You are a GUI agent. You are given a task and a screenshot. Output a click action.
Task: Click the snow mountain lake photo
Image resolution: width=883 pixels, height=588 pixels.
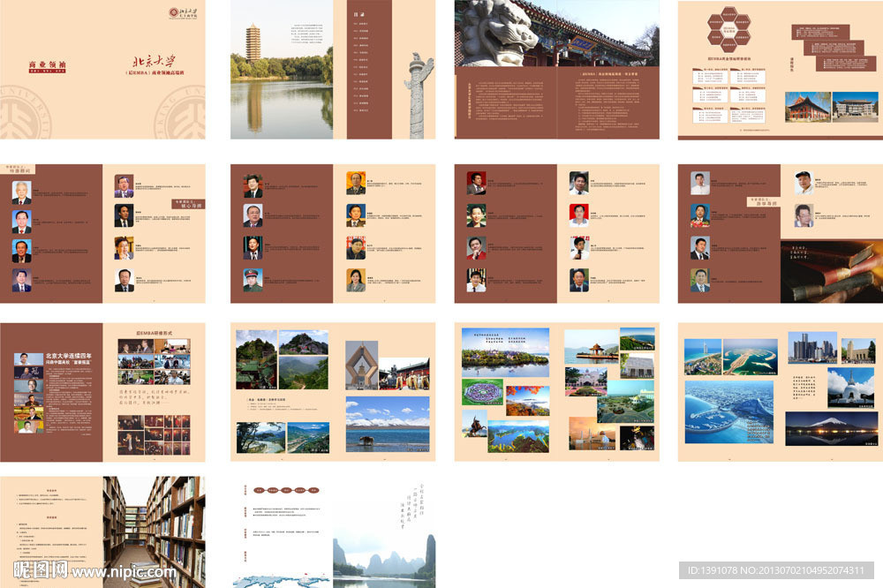point(388,424)
